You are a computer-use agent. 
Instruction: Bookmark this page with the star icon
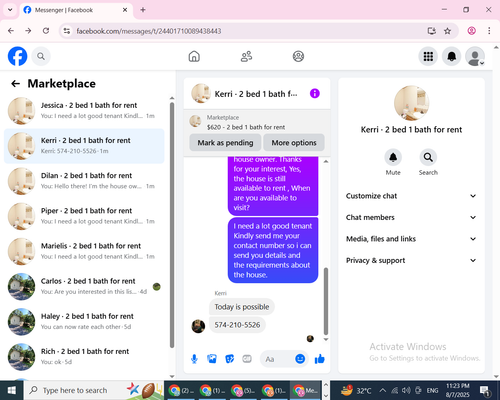447,31
